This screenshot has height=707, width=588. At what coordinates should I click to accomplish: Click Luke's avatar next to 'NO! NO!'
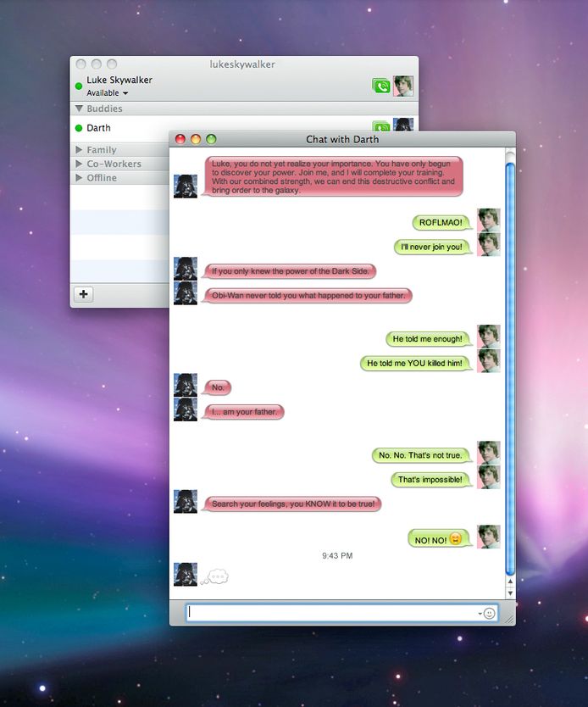pos(489,537)
